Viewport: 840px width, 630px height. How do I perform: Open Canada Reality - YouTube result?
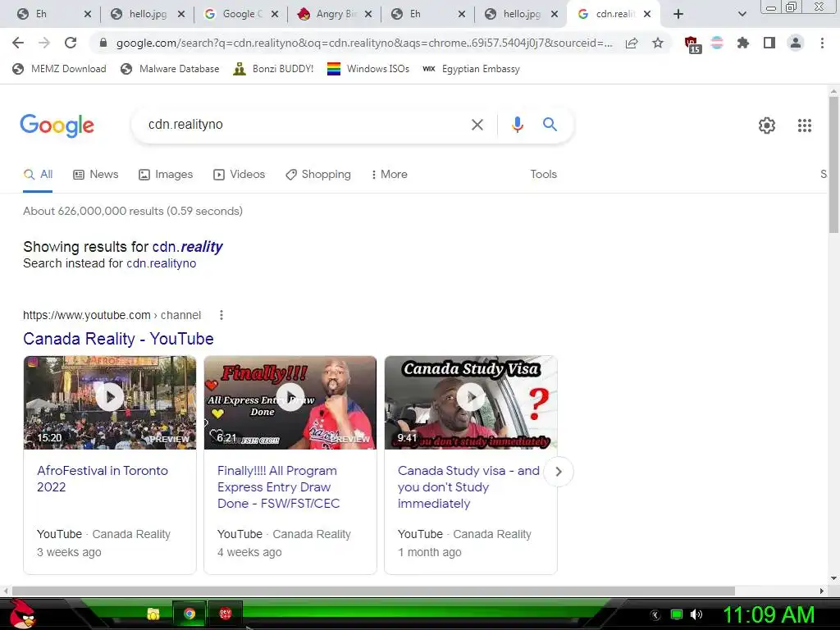coord(118,339)
